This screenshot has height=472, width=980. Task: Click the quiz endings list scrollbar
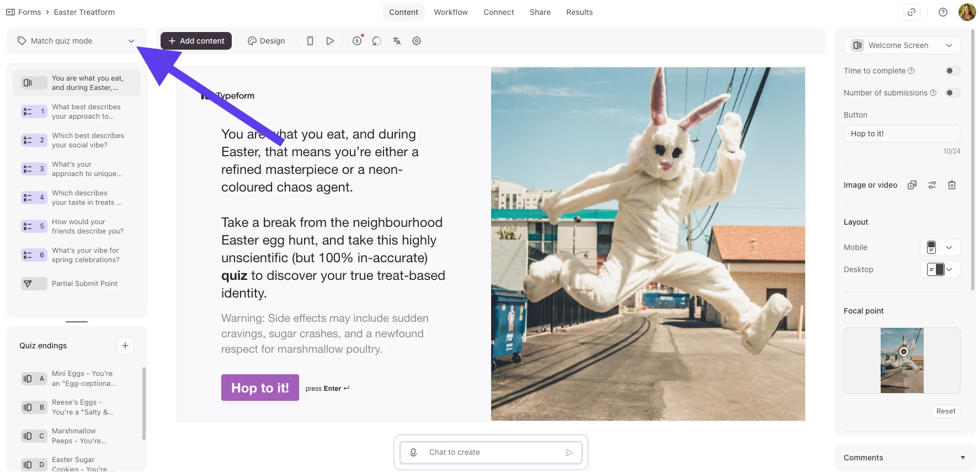[x=144, y=403]
